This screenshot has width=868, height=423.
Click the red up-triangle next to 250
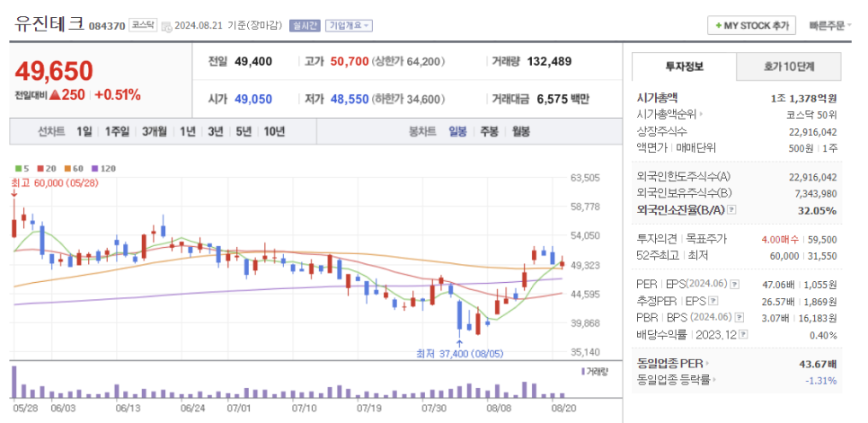coord(55,94)
